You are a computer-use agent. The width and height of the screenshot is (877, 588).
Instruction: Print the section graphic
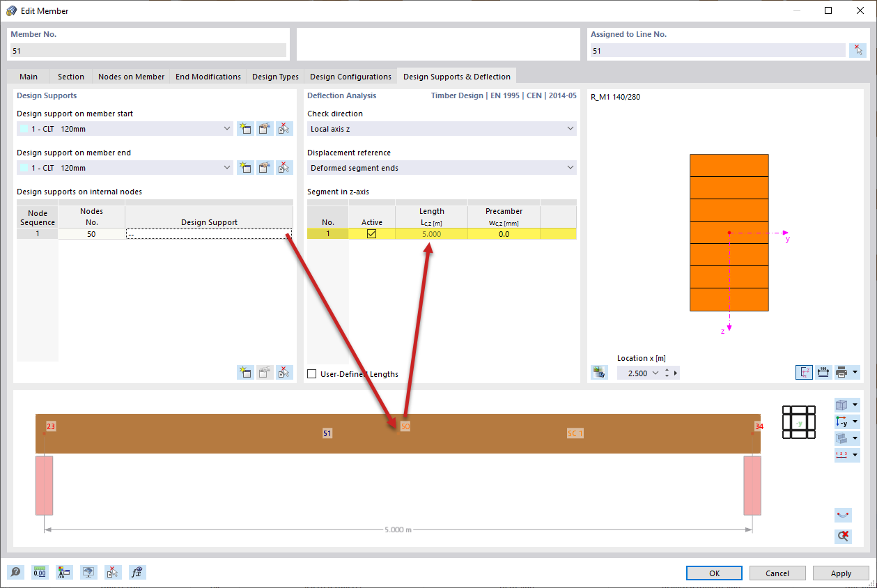tap(841, 373)
